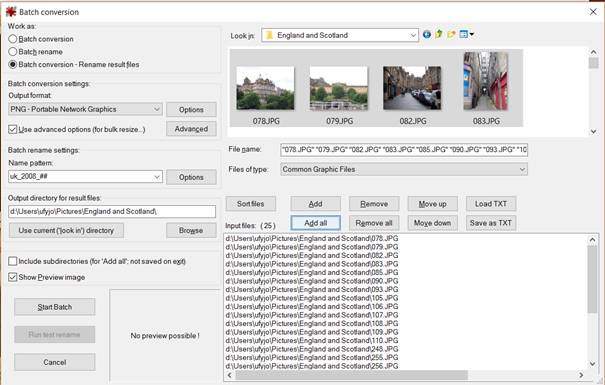Click Use current ('look in') directory
This screenshot has height=385, width=605.
66,230
